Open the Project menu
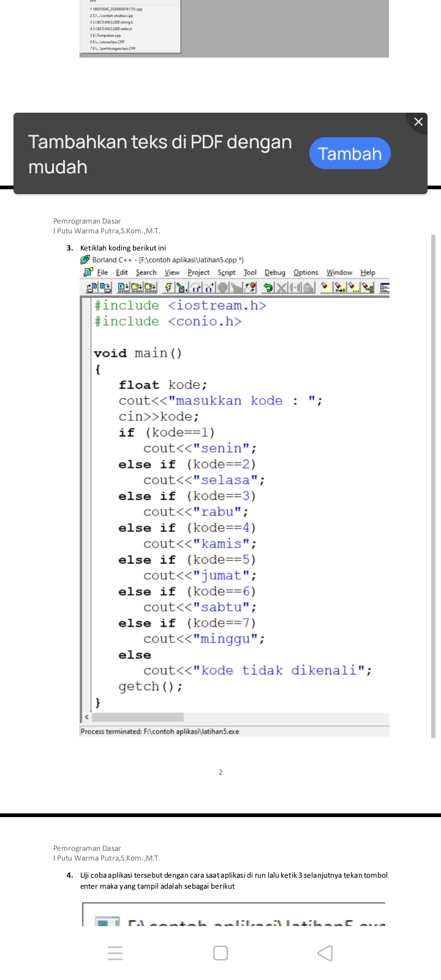Image resolution: width=441 pixels, height=980 pixels. (198, 273)
